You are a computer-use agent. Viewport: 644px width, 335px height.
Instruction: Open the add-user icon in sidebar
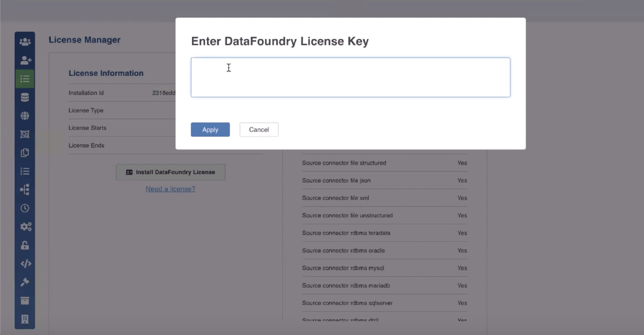click(x=25, y=60)
